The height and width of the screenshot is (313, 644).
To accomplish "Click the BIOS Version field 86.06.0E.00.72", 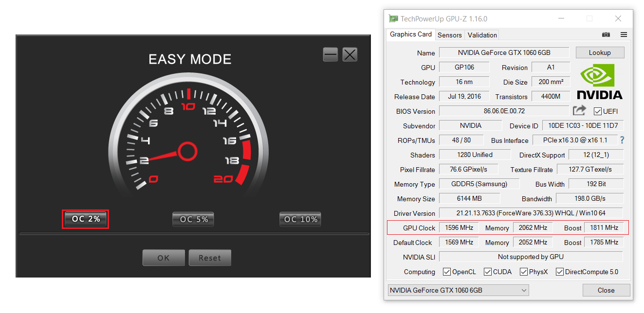I will [x=504, y=111].
